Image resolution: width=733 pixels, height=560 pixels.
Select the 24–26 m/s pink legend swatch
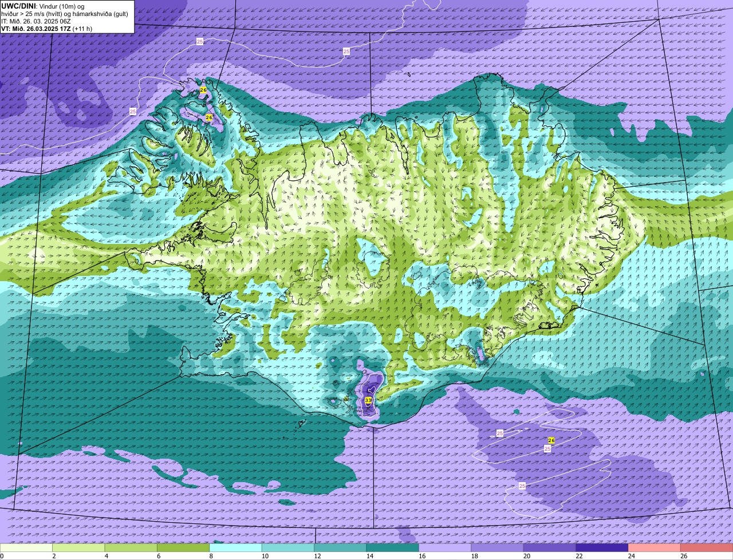(655, 548)
